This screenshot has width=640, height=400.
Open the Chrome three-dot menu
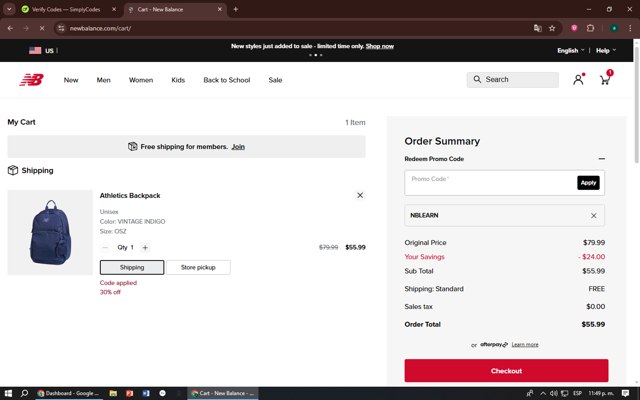pyautogui.click(x=630, y=28)
